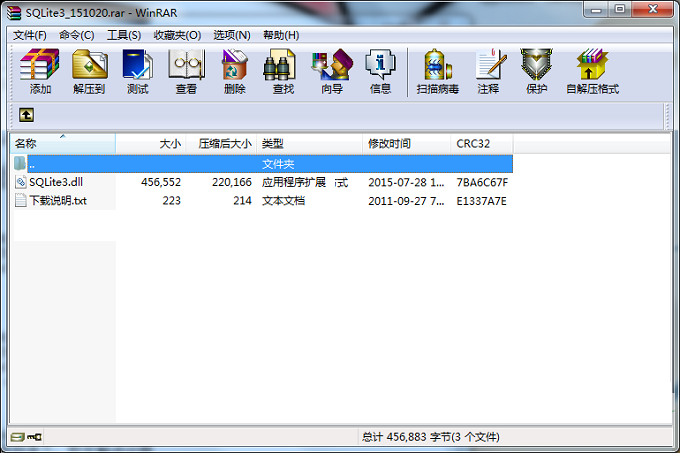Minimize the WinRAR window
The width and height of the screenshot is (680, 453).
[597, 9]
